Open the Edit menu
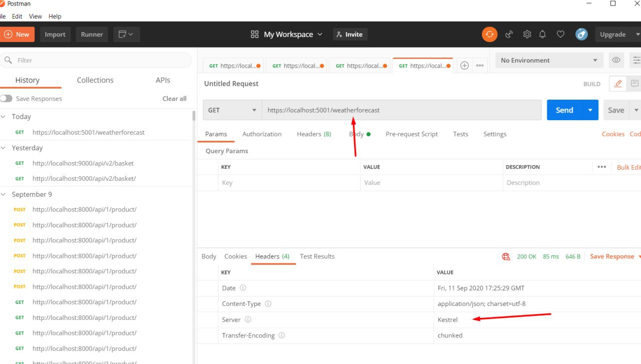 click(x=17, y=16)
